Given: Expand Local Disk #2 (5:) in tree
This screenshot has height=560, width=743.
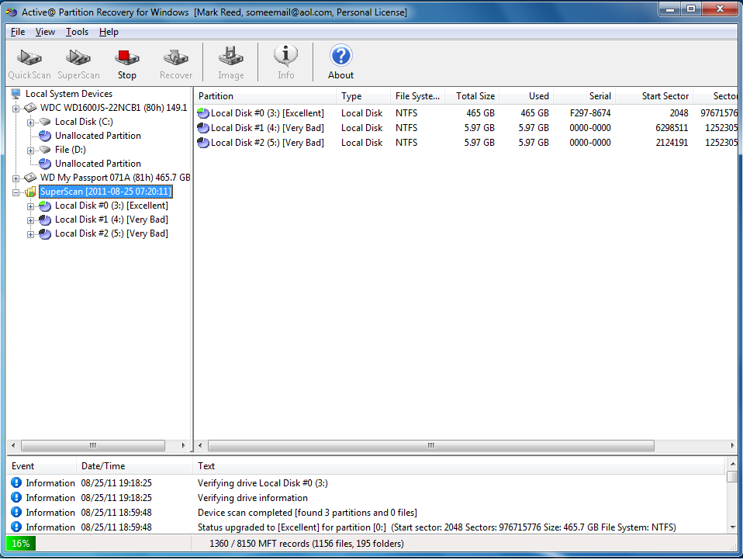Looking at the screenshot, I should [30, 234].
